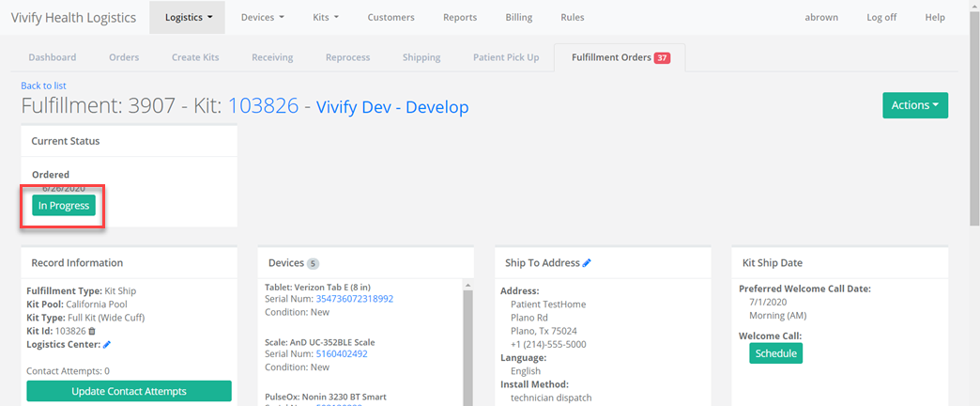Screen dimensions: 980x406
Task: Schedule the Welcome Call
Action: [x=775, y=353]
